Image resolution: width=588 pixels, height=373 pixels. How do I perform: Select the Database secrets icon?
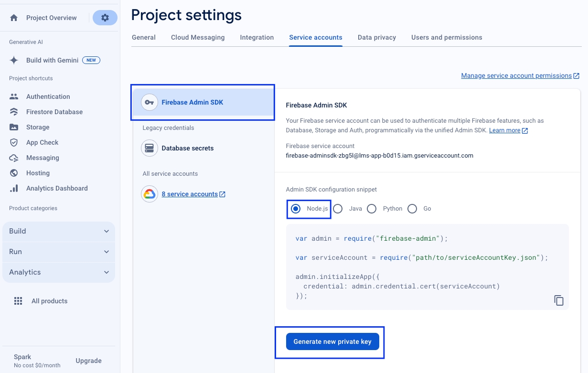click(150, 148)
